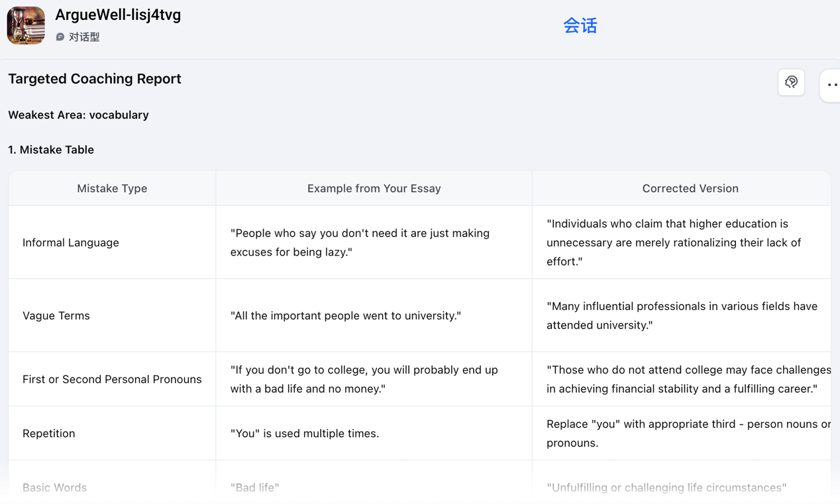
Task: Select the Repetition row cell
Action: (49, 433)
